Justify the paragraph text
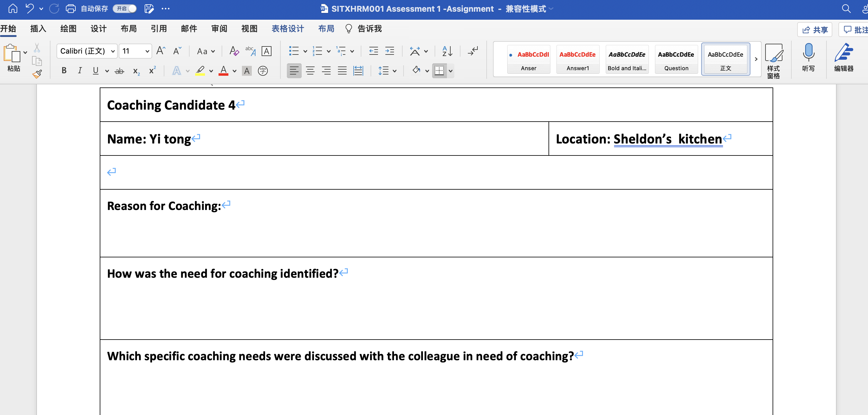This screenshot has width=868, height=415. 342,71
